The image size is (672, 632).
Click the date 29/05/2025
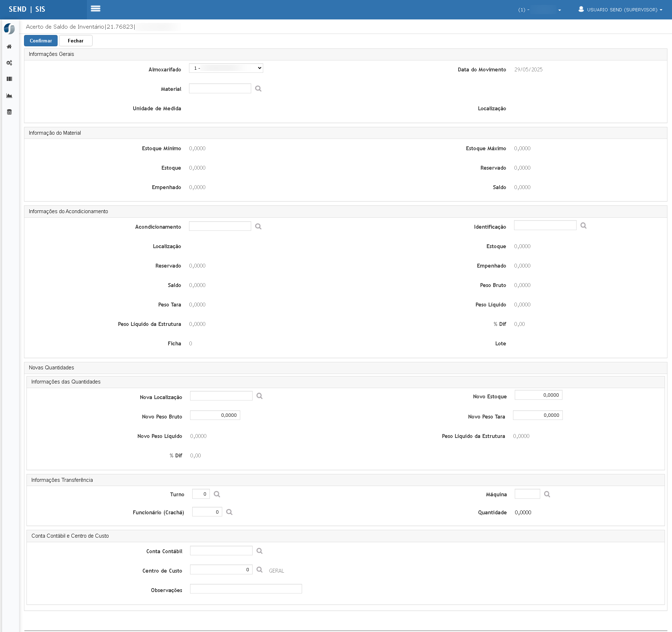pyautogui.click(x=528, y=70)
